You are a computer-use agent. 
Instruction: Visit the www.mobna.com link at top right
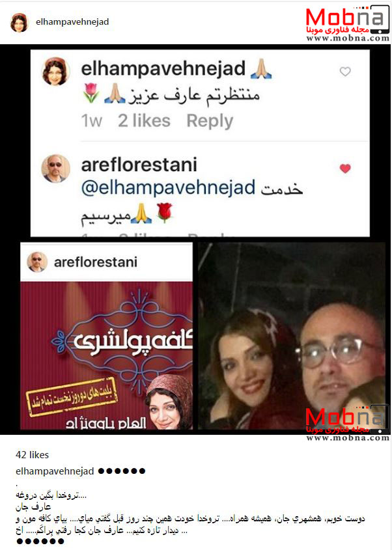click(x=348, y=38)
